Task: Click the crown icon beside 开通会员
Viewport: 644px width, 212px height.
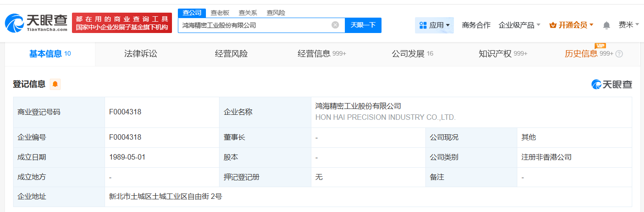Action: click(553, 25)
